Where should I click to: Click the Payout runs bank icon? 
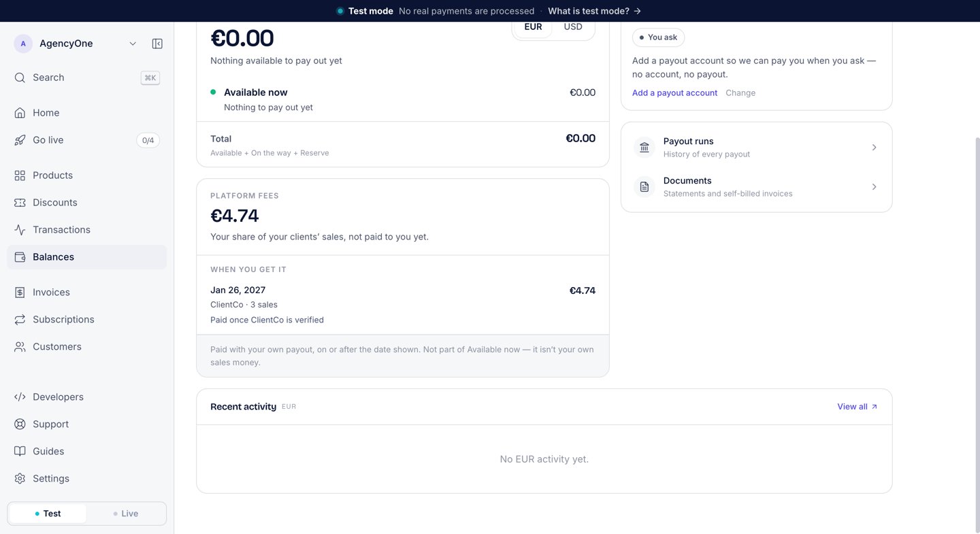644,147
